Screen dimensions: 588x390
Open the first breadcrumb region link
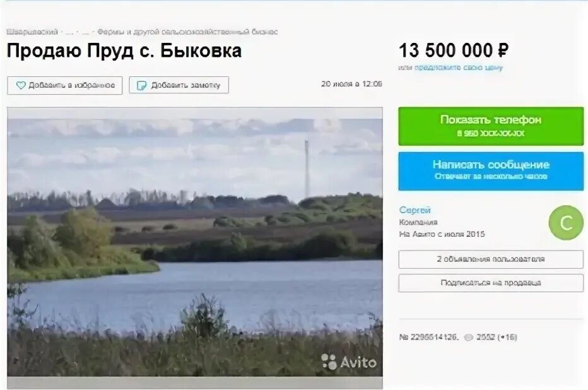point(32,32)
